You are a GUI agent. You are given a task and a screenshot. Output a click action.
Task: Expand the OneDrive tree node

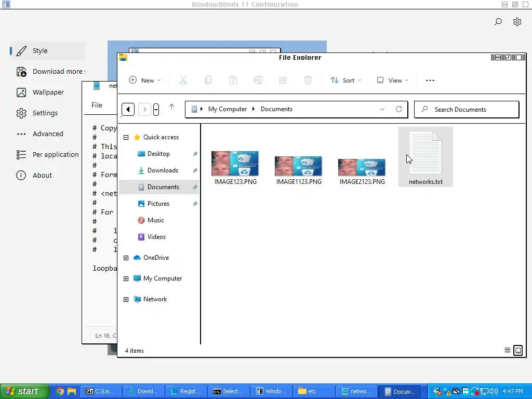[126, 258]
